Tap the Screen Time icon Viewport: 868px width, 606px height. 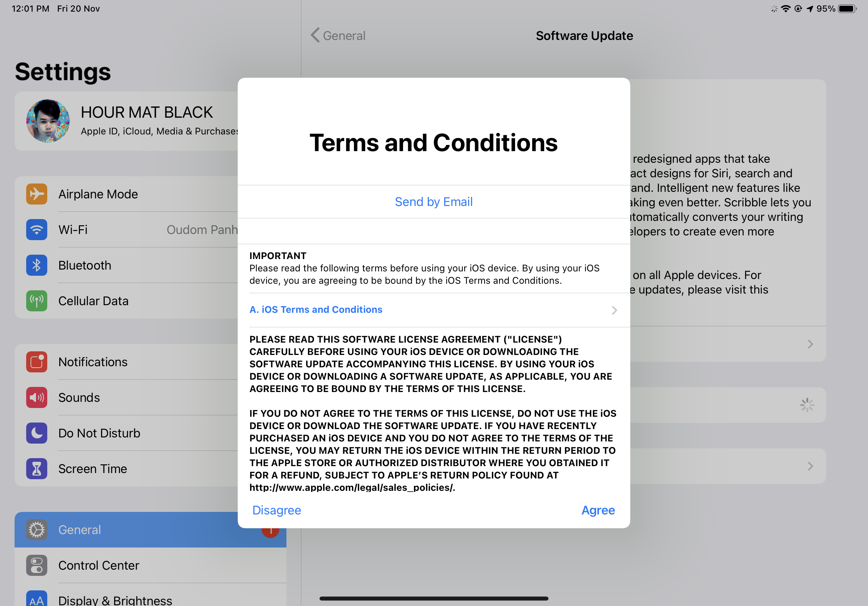click(x=36, y=469)
